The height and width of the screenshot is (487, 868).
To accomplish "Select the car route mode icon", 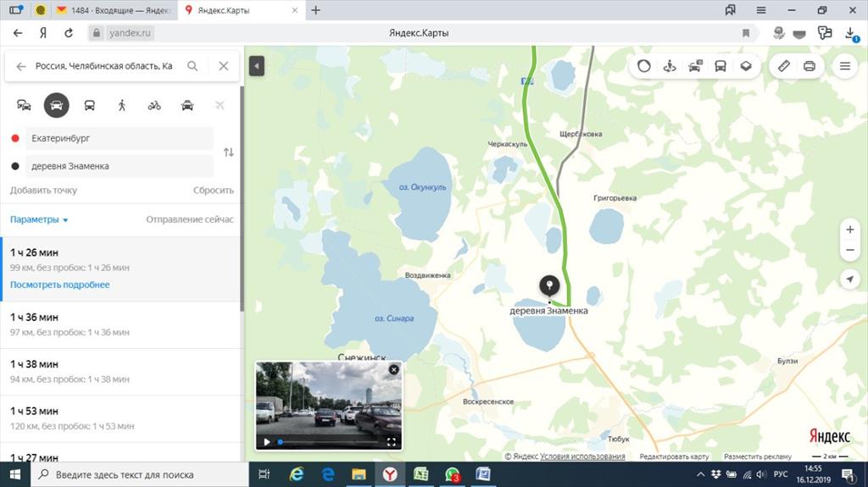I will click(57, 105).
